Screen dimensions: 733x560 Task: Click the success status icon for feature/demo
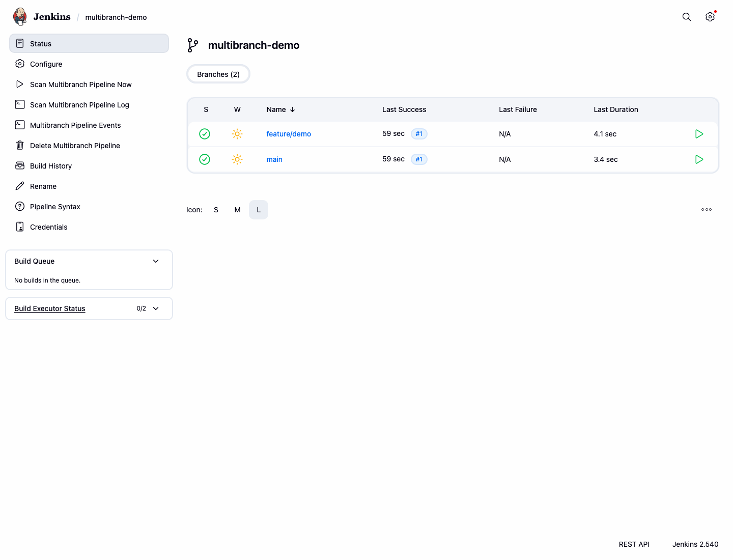point(205,134)
